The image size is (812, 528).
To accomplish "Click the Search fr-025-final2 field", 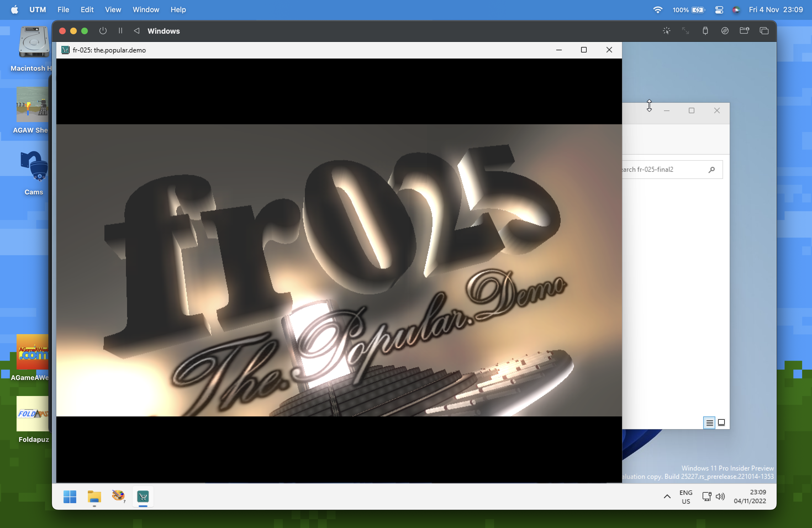I will 672,170.
